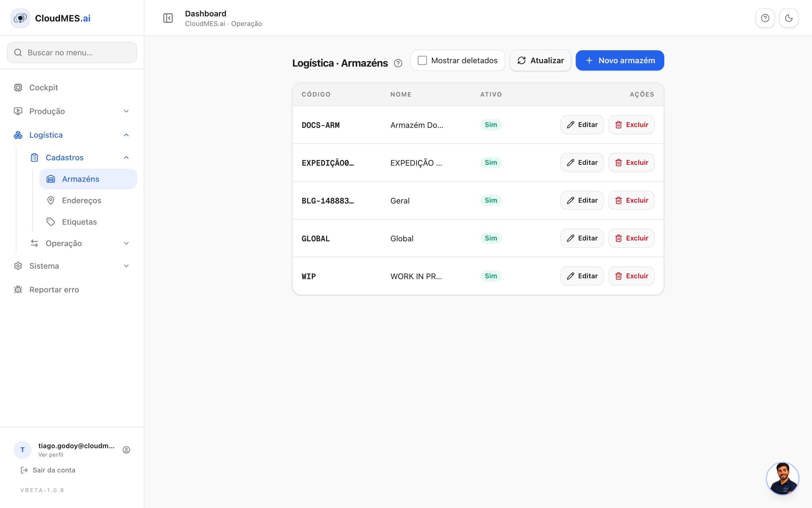The image size is (812, 508).
Task: Click the Endereços map pin icon
Action: [x=51, y=201]
